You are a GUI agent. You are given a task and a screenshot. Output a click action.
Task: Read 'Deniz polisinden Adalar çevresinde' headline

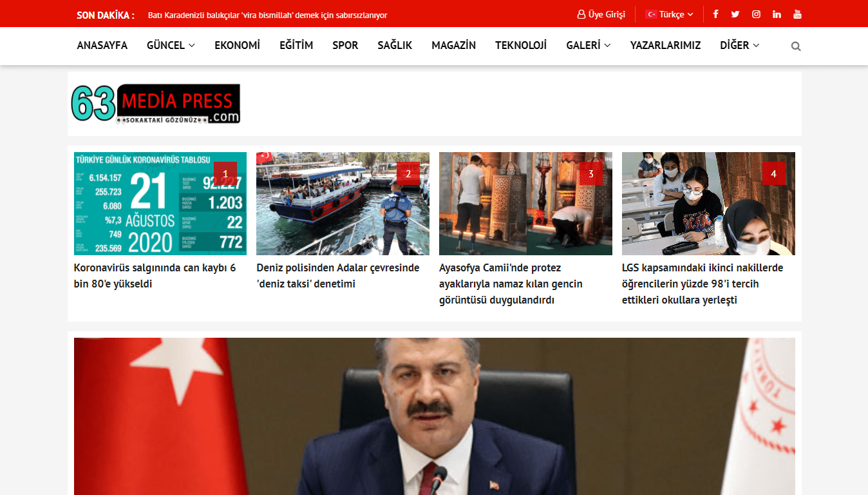338,276
